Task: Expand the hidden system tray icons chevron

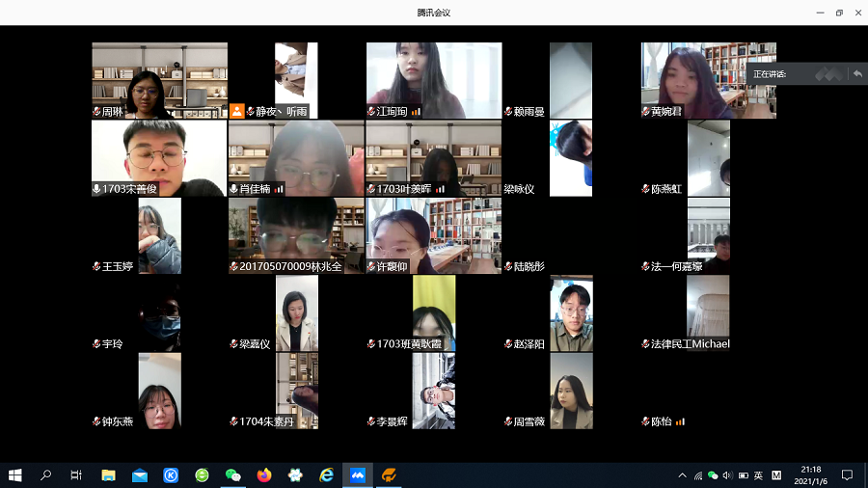Action: tap(683, 475)
